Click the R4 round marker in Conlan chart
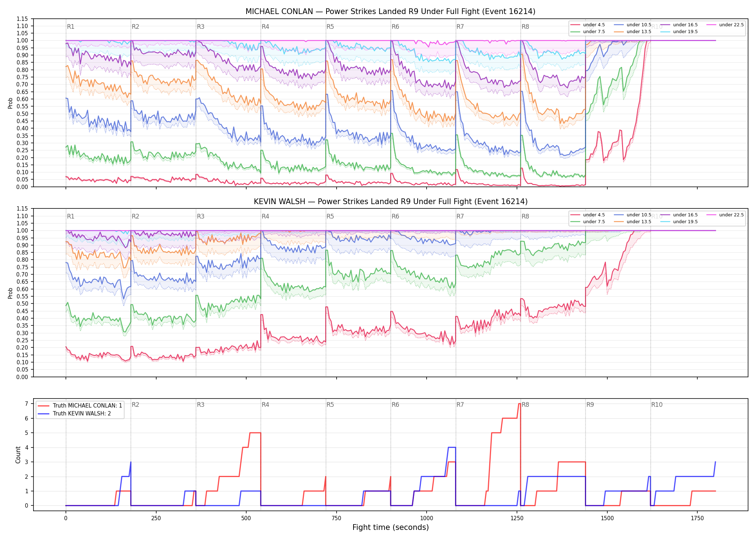756x540 pixels. [x=265, y=27]
